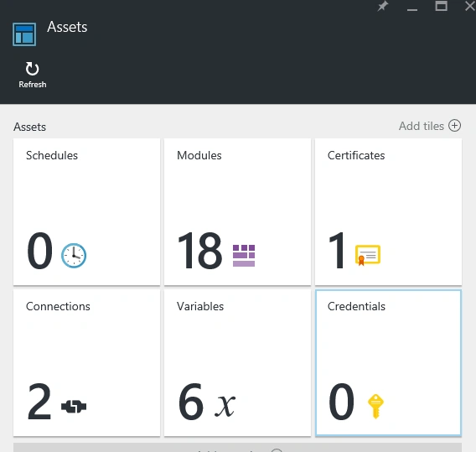This screenshot has height=452, width=476.
Task: Click the yellow Certificates icon
Action: coord(368,255)
